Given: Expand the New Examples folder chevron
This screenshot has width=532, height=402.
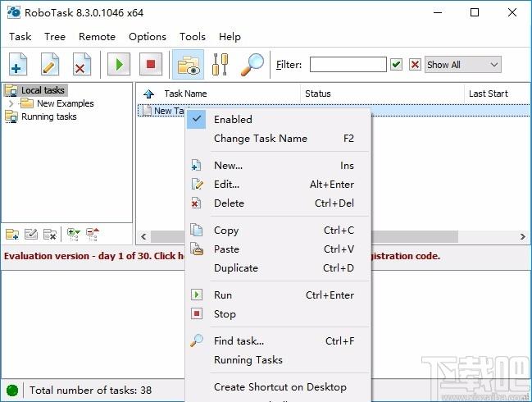Looking at the screenshot, I should [11, 103].
